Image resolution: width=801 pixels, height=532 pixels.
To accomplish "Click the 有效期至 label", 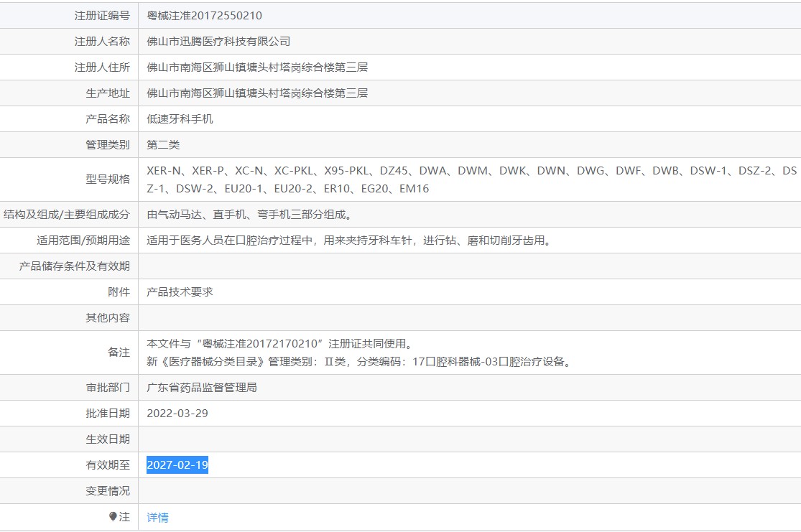I will point(108,465).
